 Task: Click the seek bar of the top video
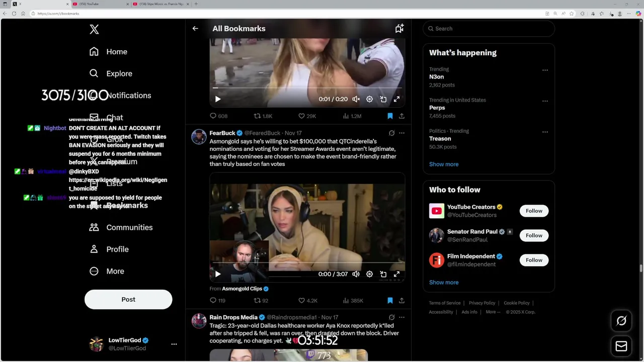click(307, 88)
